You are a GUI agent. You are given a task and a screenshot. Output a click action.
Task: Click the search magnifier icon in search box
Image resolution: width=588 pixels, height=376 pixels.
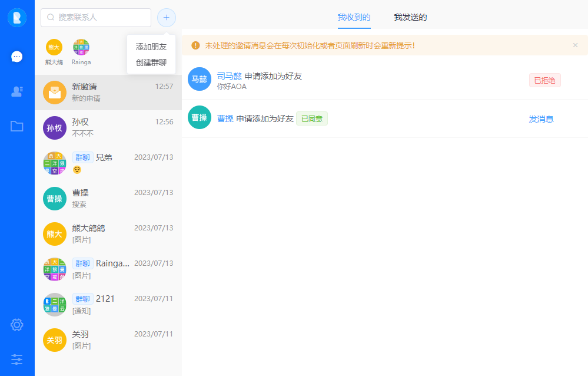pyautogui.click(x=50, y=18)
